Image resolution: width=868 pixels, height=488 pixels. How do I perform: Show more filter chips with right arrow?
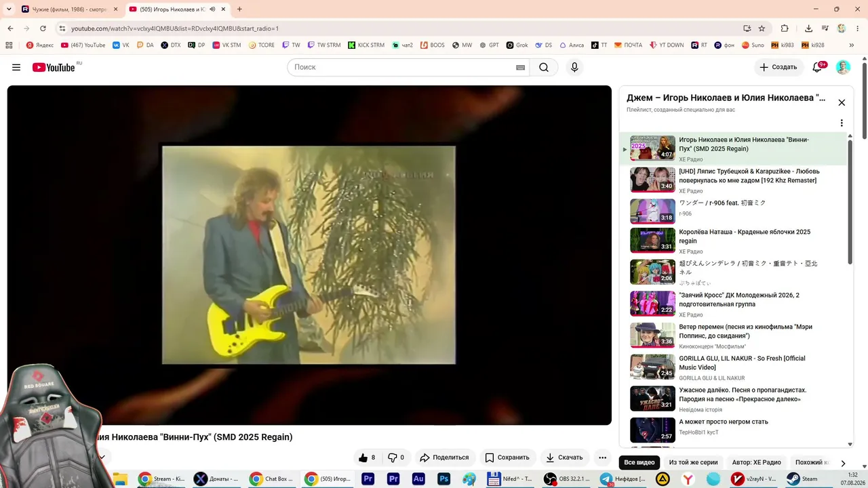pyautogui.click(x=843, y=463)
